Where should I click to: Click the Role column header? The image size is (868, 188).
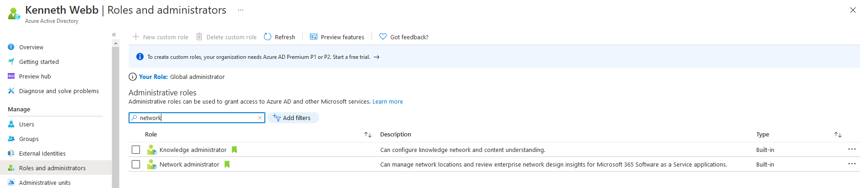click(151, 134)
